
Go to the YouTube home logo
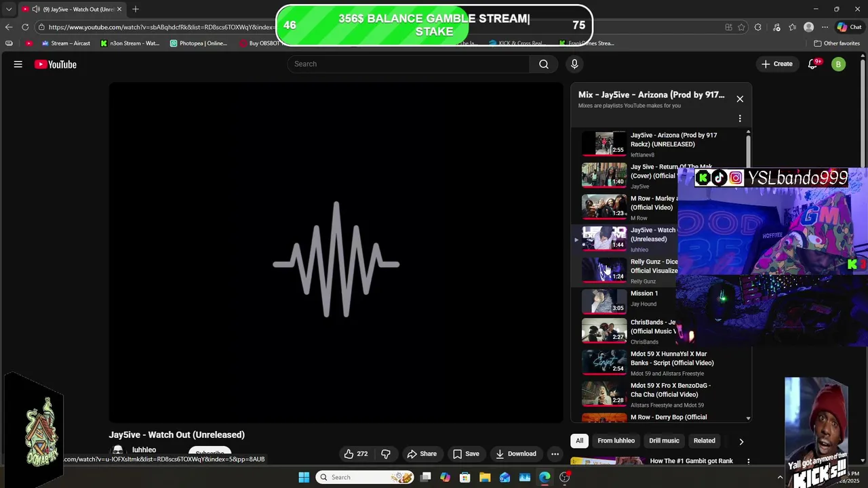point(56,64)
